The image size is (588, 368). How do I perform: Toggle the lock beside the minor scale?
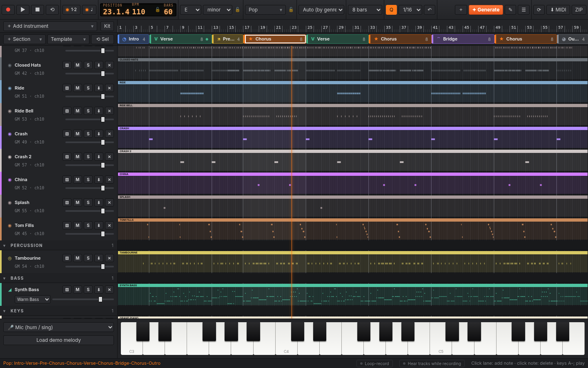pos(238,9)
